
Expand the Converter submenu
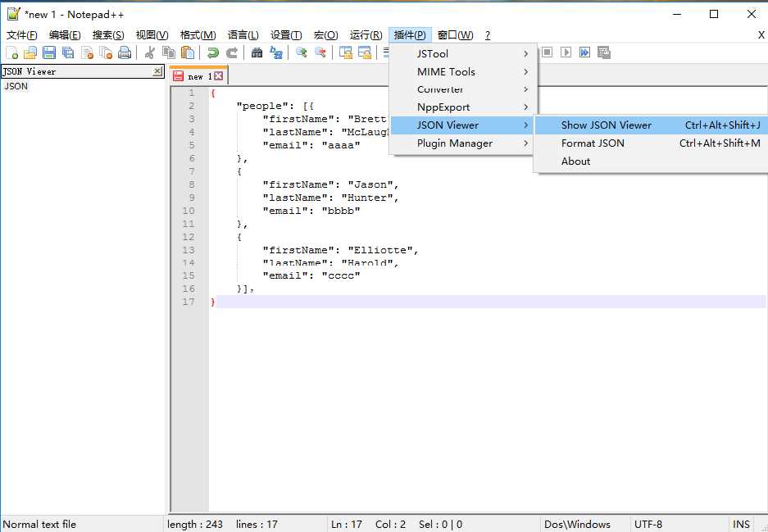[x=463, y=89]
